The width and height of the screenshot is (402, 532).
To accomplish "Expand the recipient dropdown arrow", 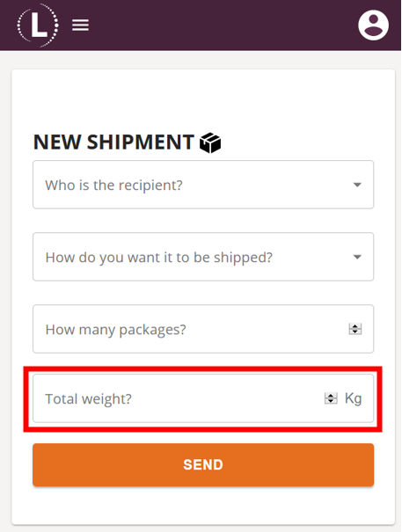I will [x=357, y=185].
